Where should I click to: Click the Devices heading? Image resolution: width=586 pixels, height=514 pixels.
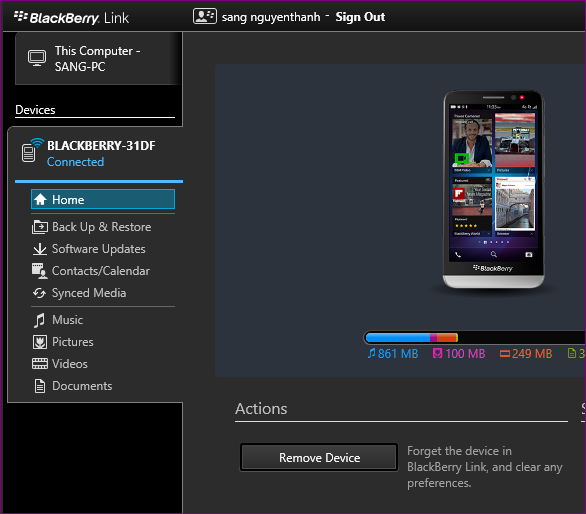35,110
